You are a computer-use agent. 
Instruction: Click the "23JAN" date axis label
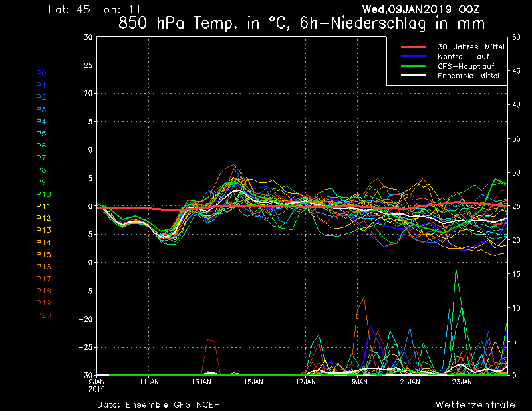pos(462,382)
